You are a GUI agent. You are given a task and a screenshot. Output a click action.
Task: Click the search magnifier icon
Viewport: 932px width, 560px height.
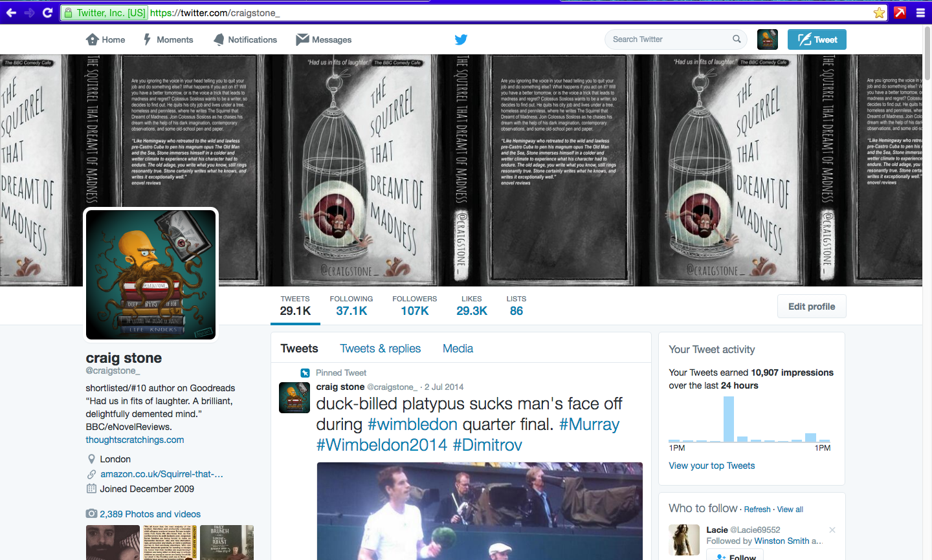click(x=737, y=39)
